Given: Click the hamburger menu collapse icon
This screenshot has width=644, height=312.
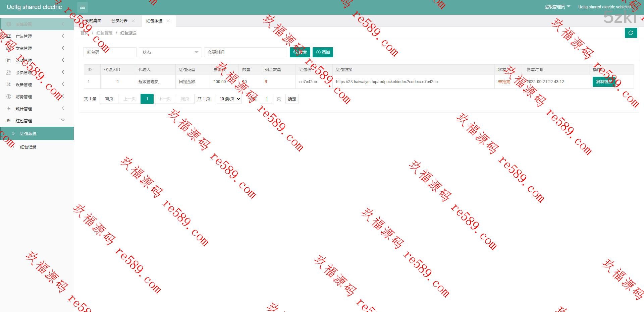Looking at the screenshot, I should (83, 7).
